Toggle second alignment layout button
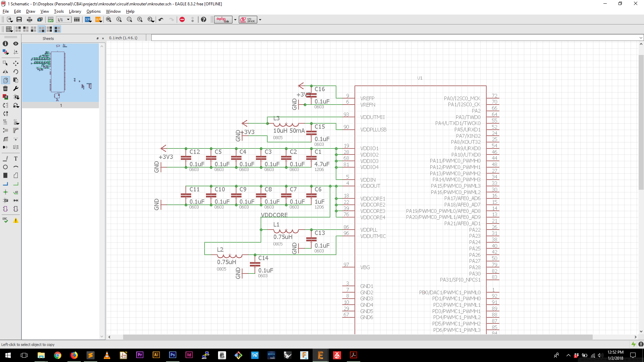This screenshot has height=362, width=644. pyautogui.click(x=26, y=29)
